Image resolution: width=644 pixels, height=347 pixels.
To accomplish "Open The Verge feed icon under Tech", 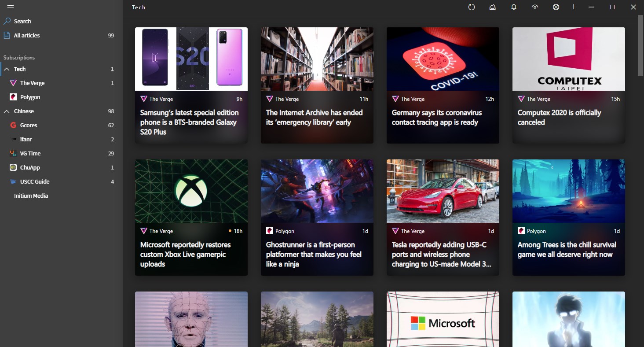I will coord(13,83).
